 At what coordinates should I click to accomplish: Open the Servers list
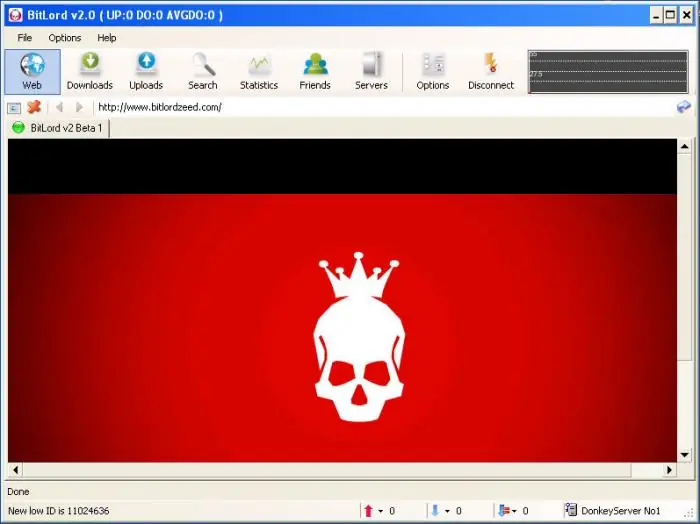click(371, 71)
